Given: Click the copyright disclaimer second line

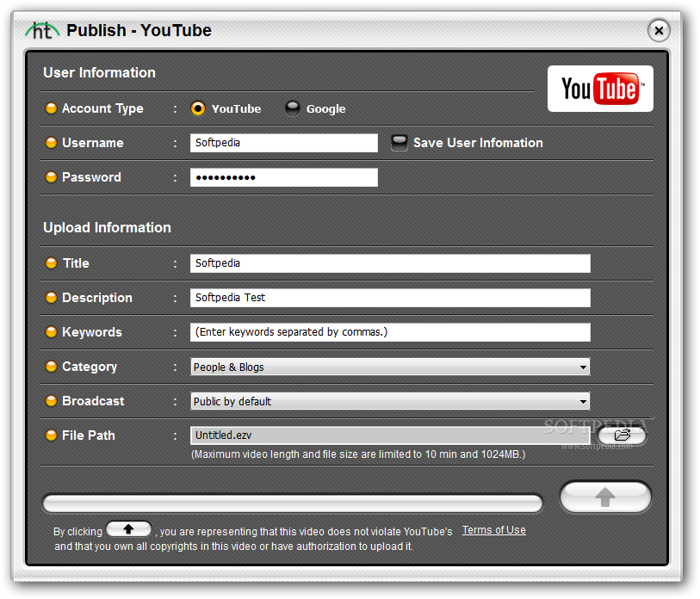Looking at the screenshot, I should coord(233,547).
